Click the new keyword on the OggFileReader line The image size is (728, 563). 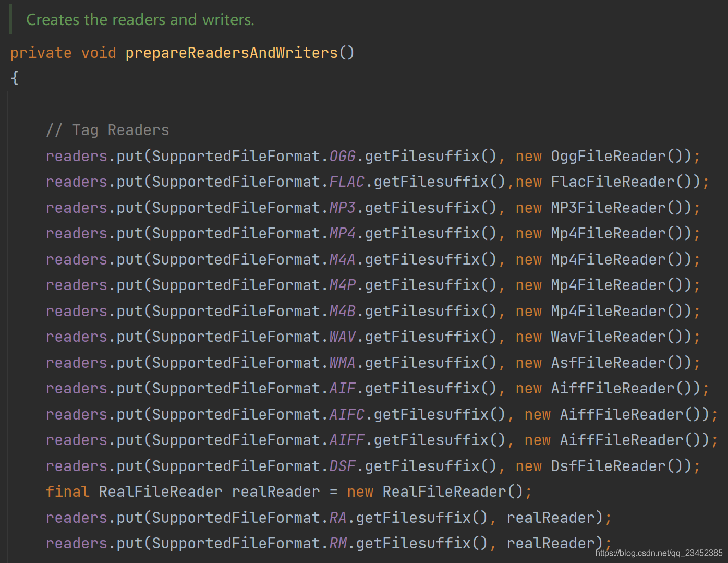[x=528, y=155]
